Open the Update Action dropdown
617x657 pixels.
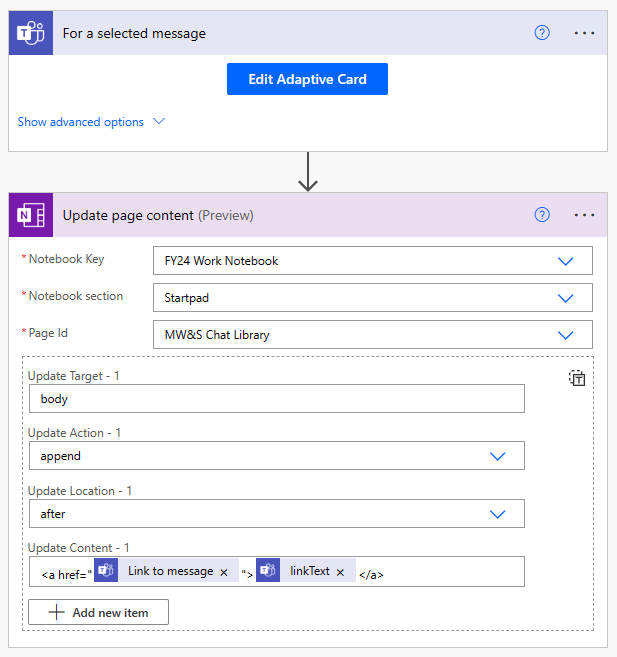tap(497, 456)
